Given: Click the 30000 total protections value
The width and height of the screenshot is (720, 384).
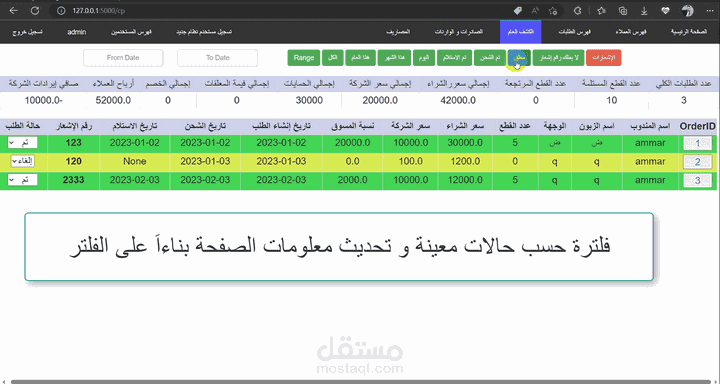Looking at the screenshot, I should (x=309, y=100).
